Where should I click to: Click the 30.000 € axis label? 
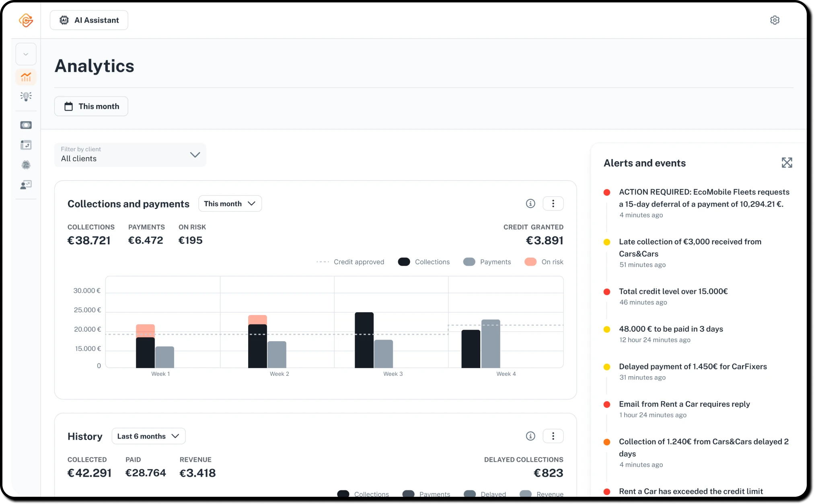87,291
